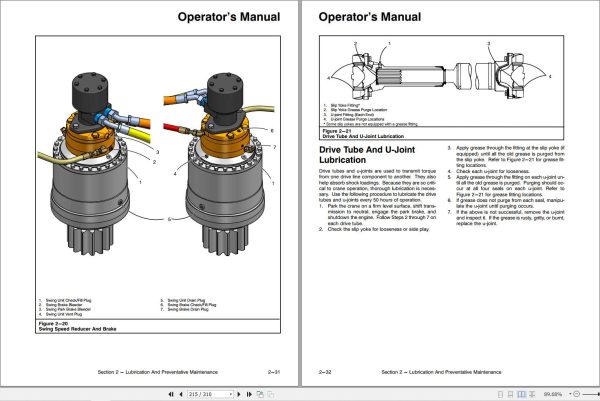Click page number 2-31 in the footer
Image resolution: width=600 pixels, height=401 pixels.
point(274,372)
